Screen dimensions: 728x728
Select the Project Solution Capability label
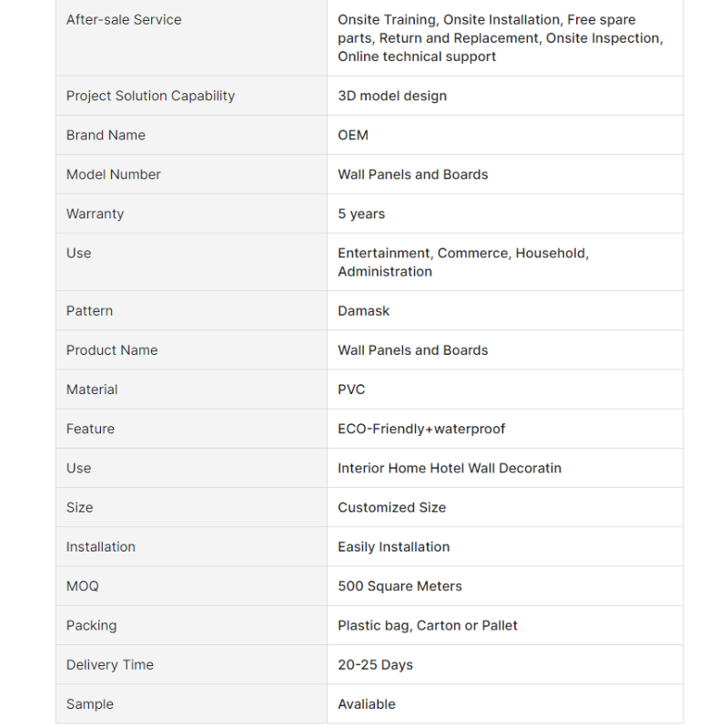150,96
